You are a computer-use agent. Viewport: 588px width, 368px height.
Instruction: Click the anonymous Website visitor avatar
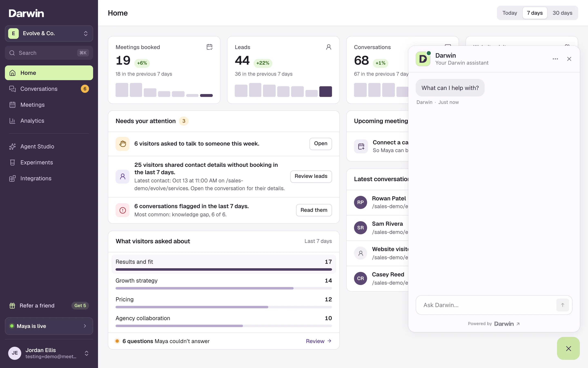point(360,253)
